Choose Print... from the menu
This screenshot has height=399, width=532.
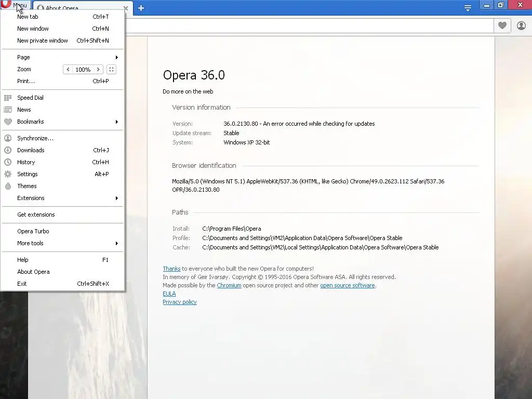coord(63,81)
